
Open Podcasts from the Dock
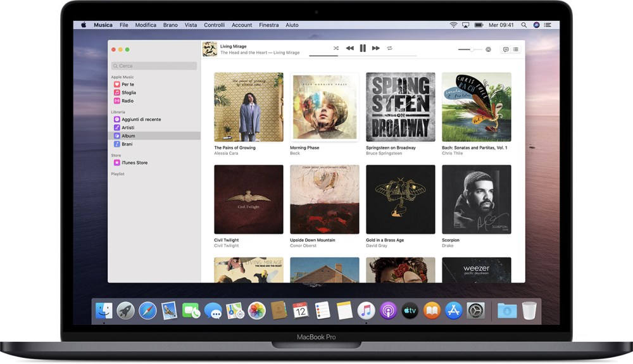coord(388,311)
